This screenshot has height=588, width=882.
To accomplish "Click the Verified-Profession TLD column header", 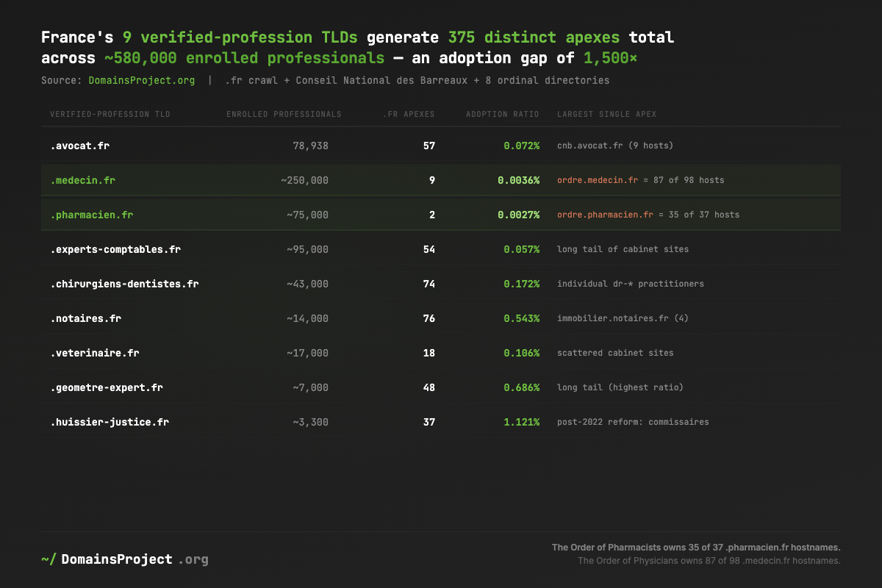I will [110, 115].
